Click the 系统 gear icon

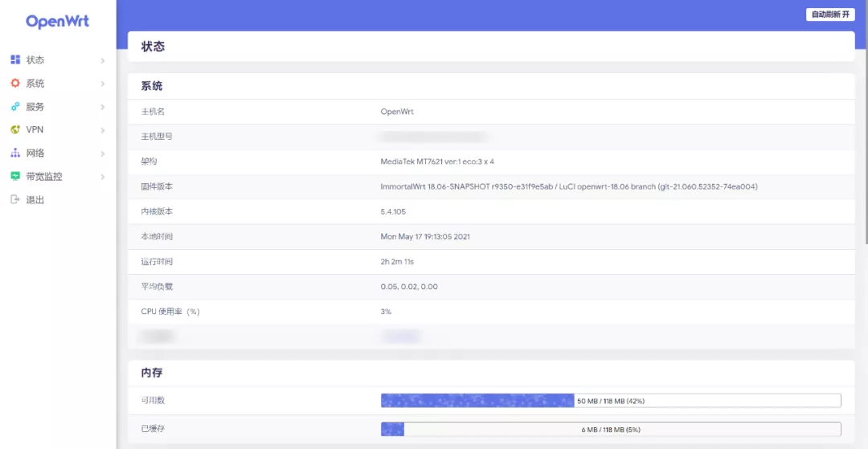tap(15, 84)
